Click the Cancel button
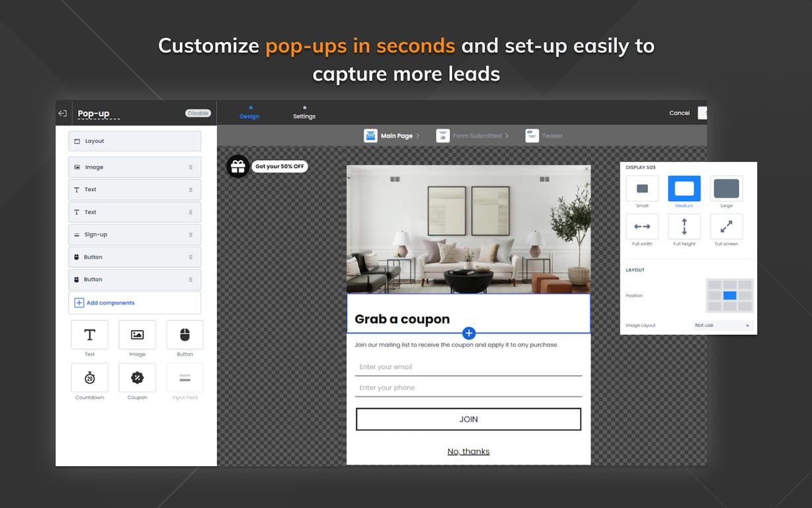Viewport: 812px width, 508px height. [679, 113]
